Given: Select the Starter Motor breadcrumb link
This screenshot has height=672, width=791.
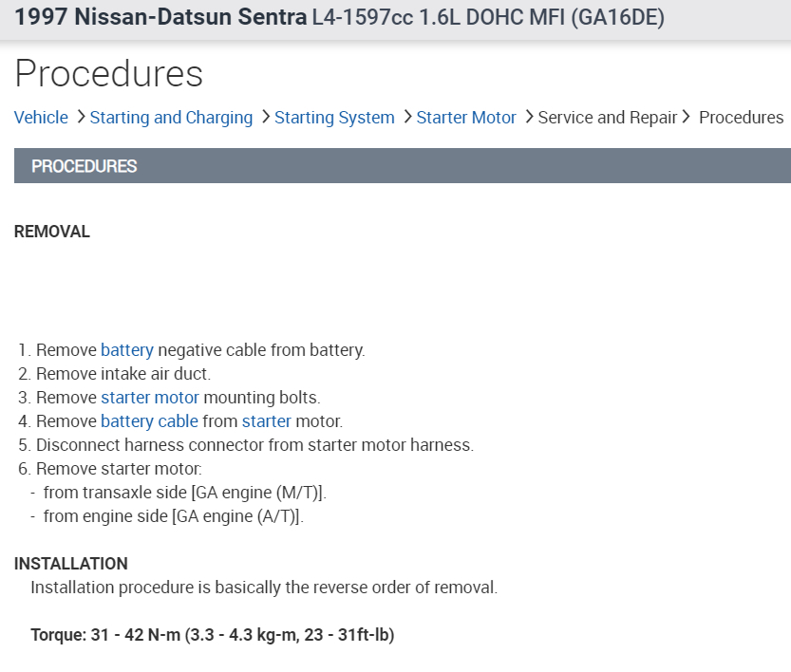Looking at the screenshot, I should pyautogui.click(x=466, y=118).
